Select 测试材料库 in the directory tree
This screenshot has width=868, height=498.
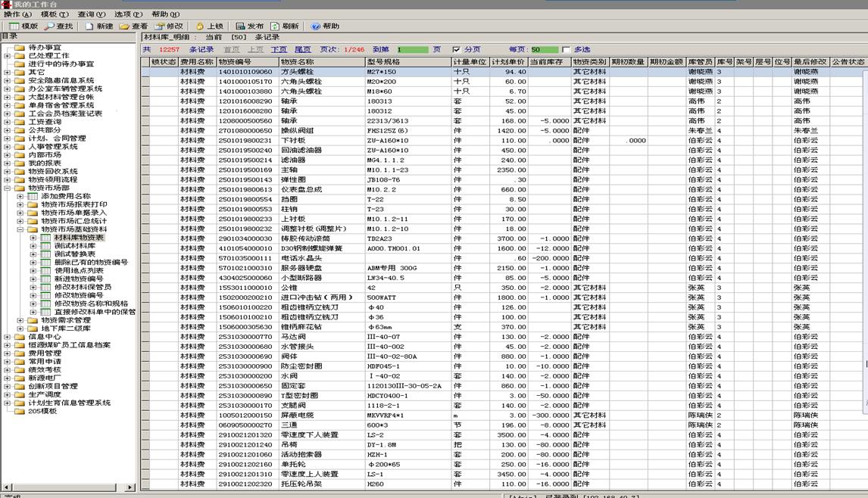click(74, 246)
